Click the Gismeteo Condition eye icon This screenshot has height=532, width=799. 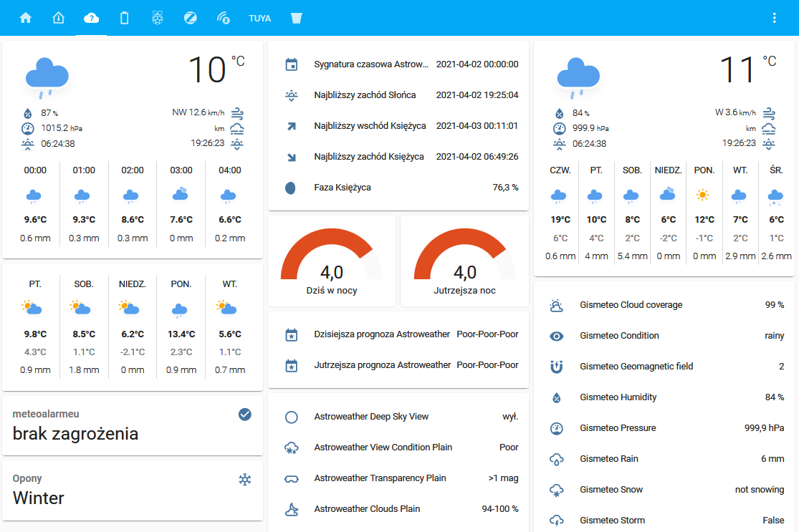coord(557,336)
